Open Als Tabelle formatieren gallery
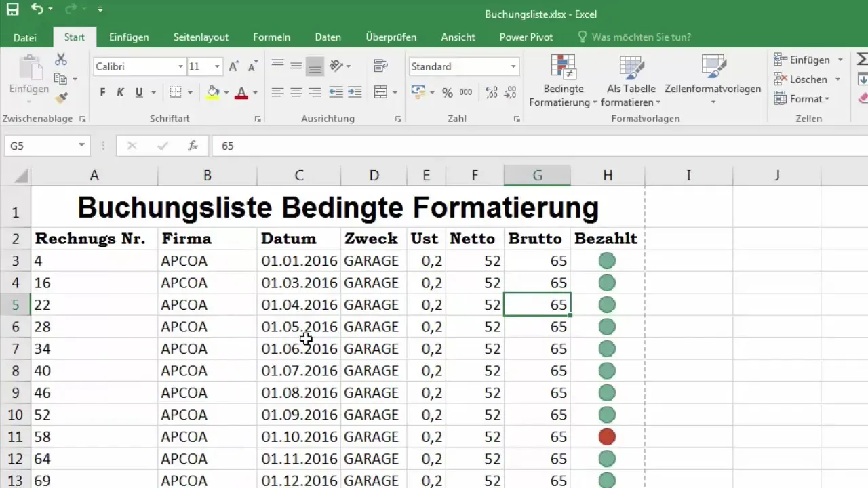Screen dimensions: 868x488 pyautogui.click(x=631, y=80)
